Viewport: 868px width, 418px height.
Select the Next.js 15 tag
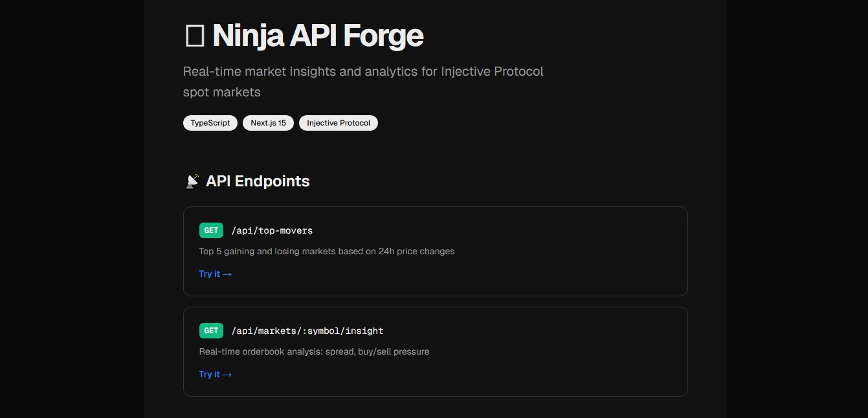[268, 123]
